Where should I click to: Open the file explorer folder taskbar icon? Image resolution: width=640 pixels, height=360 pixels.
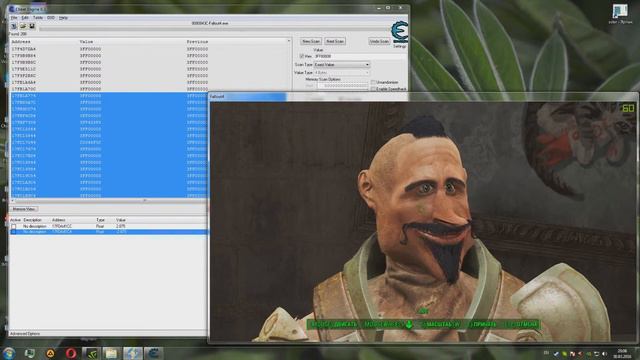click(111, 353)
